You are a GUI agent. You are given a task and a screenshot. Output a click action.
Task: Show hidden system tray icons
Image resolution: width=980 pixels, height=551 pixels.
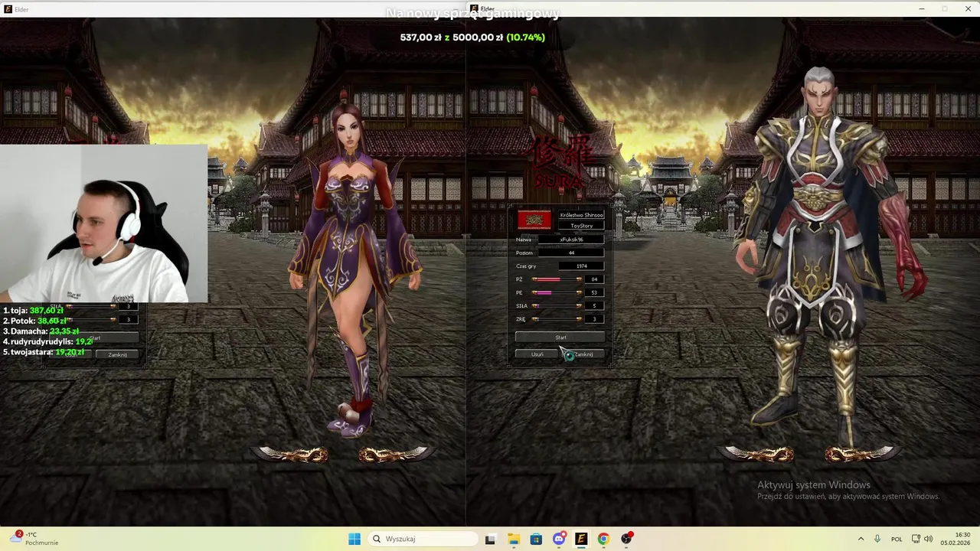pyautogui.click(x=861, y=539)
